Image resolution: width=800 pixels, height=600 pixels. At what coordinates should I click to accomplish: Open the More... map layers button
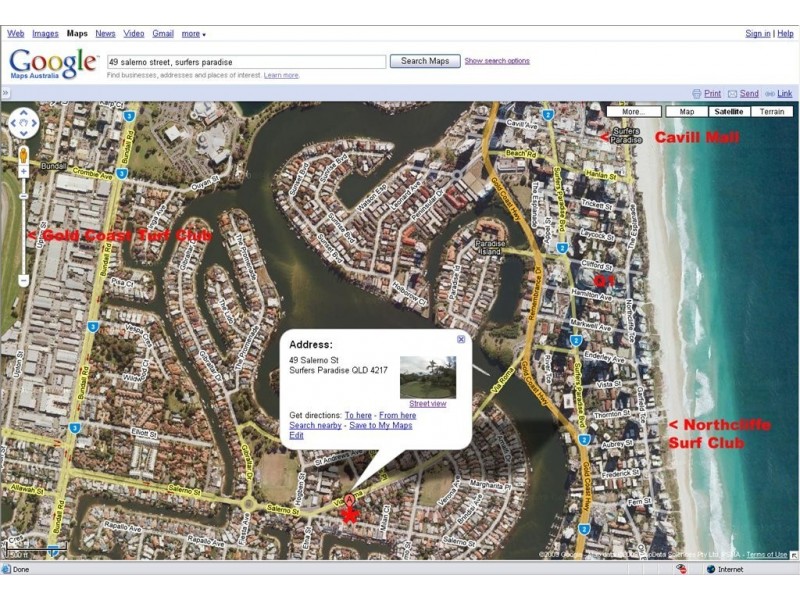(634, 112)
